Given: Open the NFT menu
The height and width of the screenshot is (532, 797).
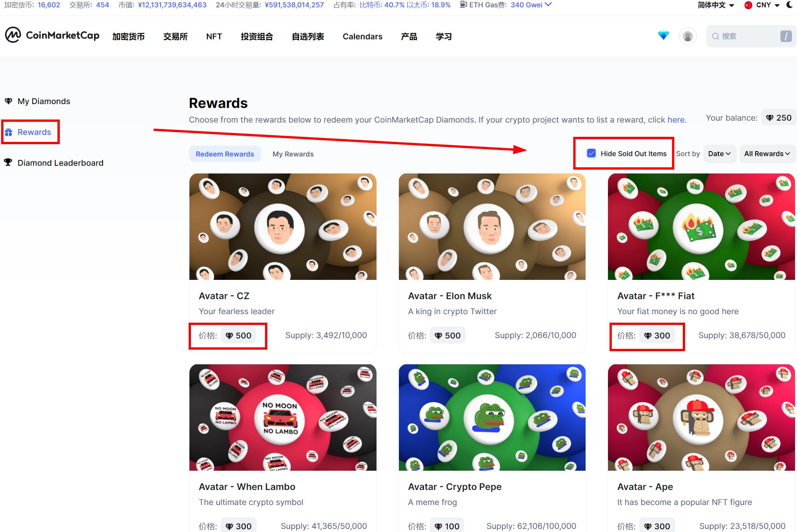Looking at the screenshot, I should [214, 37].
